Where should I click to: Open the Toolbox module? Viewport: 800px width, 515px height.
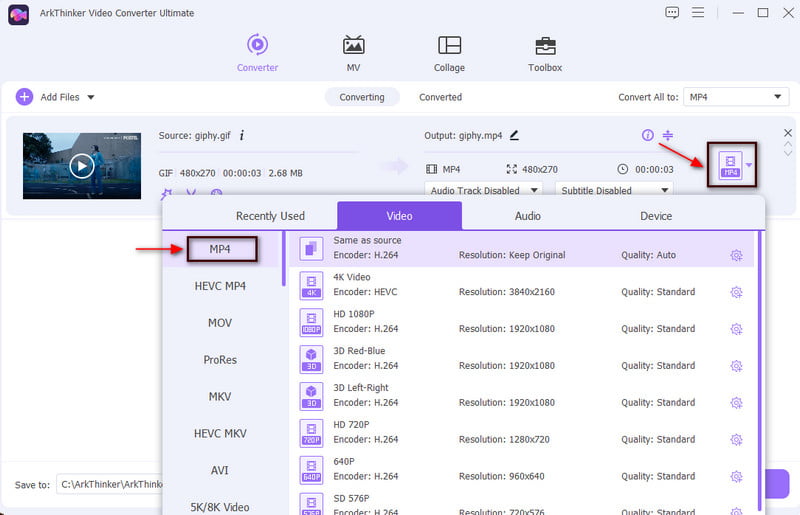545,53
